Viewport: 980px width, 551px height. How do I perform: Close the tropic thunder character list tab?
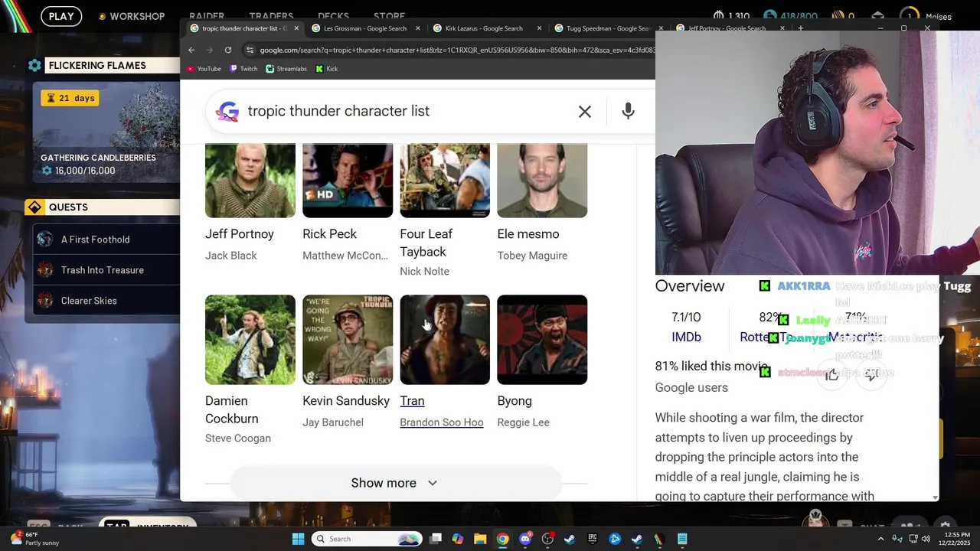coord(296,28)
